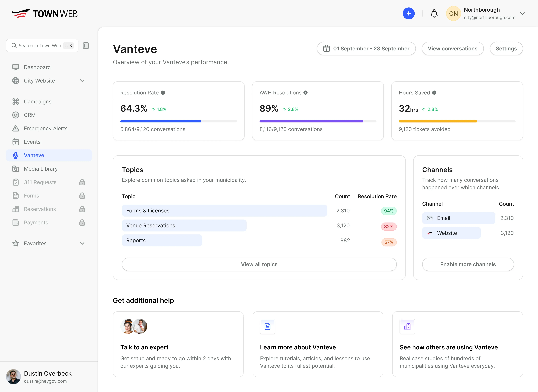Go to Dashboard in sidebar
This screenshot has width=538, height=392.
point(49,67)
